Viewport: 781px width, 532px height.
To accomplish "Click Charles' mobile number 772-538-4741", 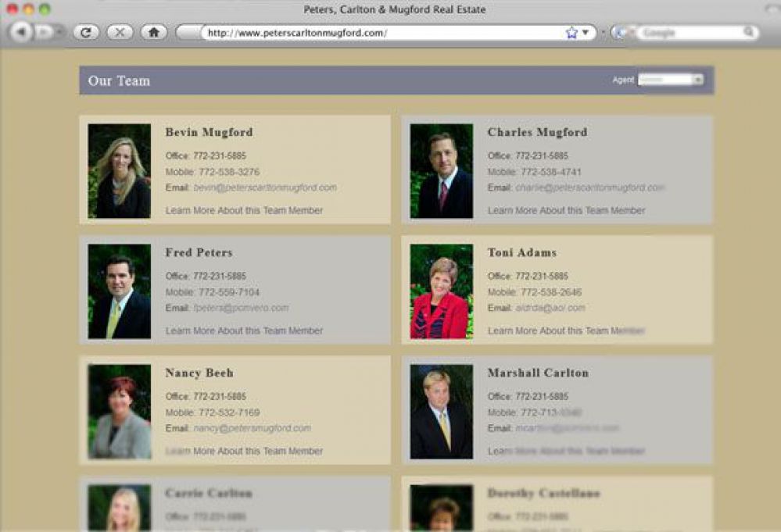I will coord(551,172).
